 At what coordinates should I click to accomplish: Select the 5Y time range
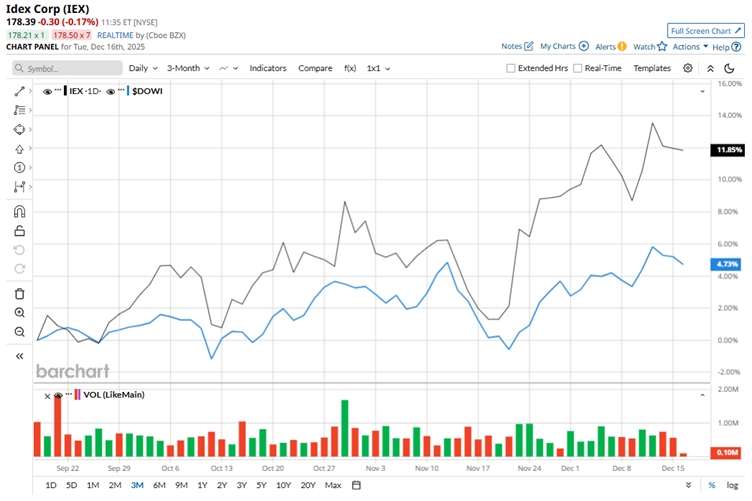[261, 485]
